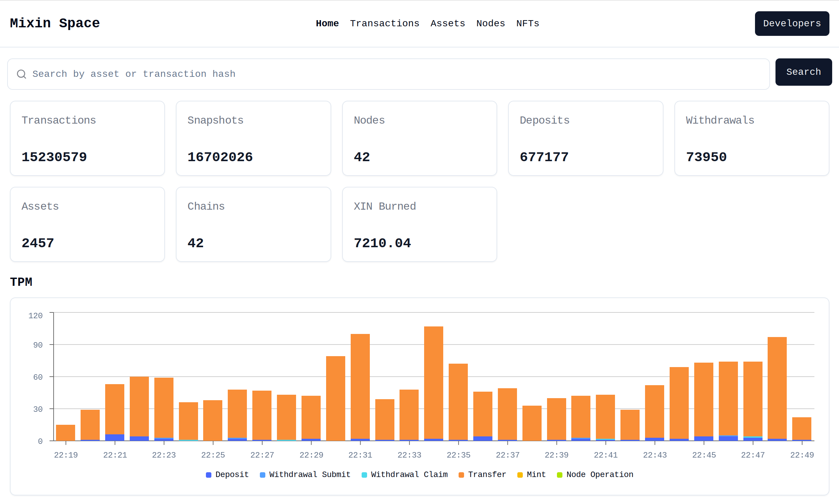Click the TPM section heading
Image resolution: width=839 pixels, height=504 pixels.
click(x=21, y=282)
